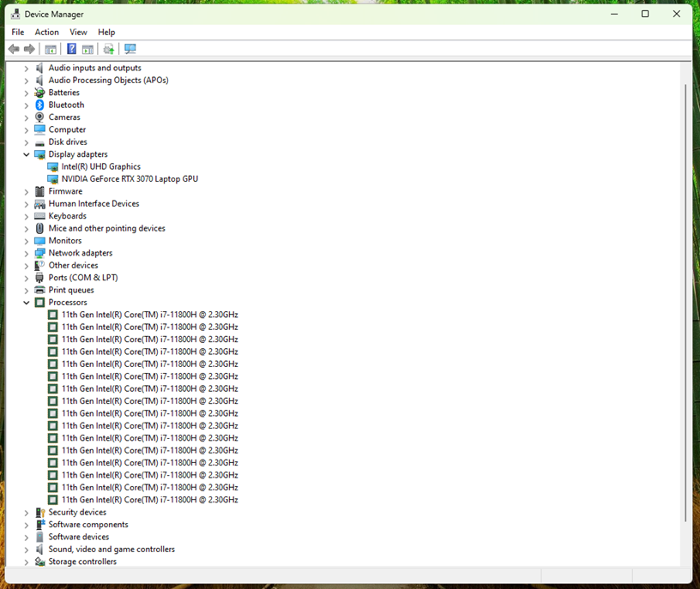Click the Show/Hide Console Tree toolbar icon
The image size is (700, 589).
(x=51, y=49)
